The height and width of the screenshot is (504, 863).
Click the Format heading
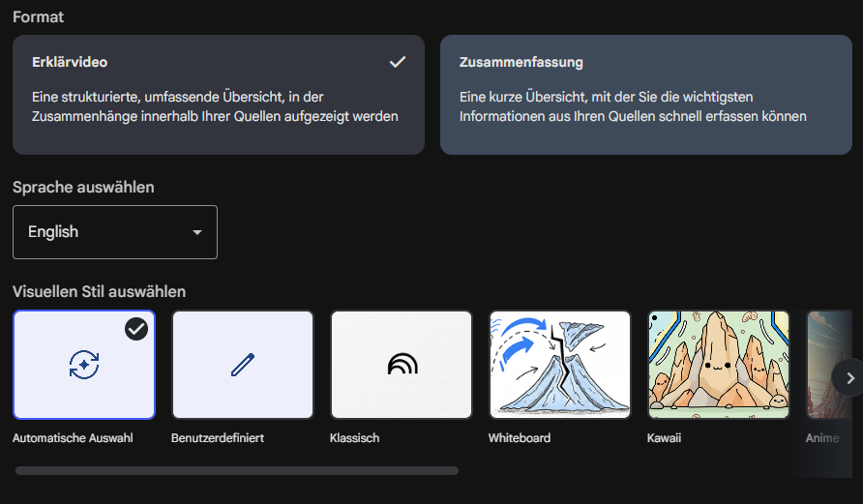click(x=38, y=17)
